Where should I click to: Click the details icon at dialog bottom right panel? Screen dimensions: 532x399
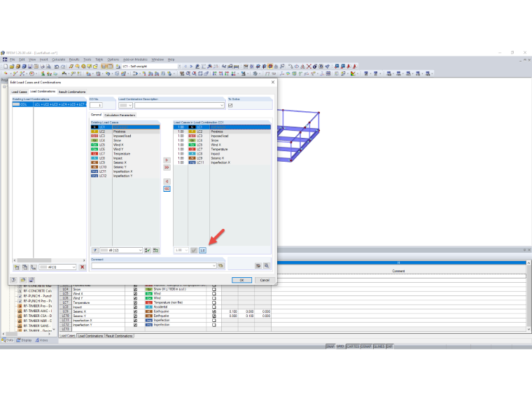coord(258,266)
